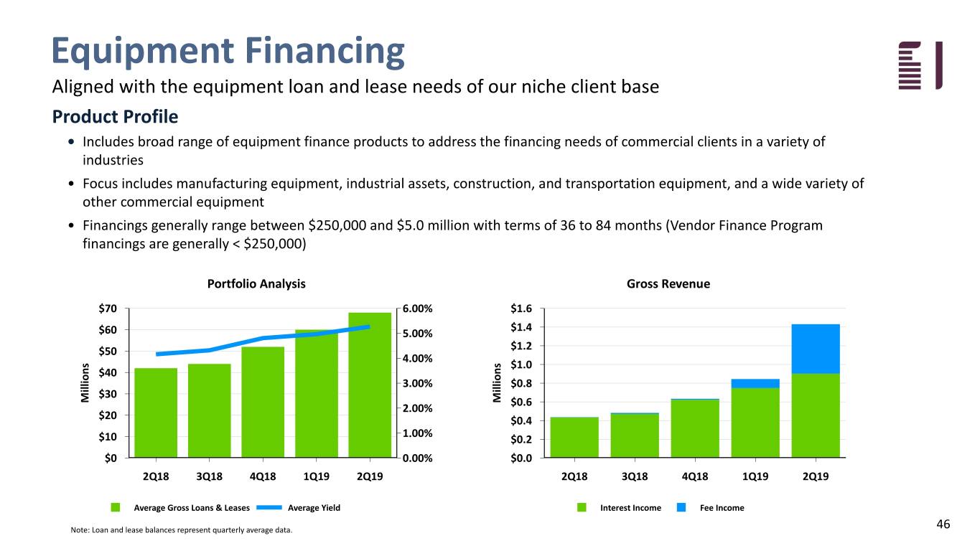980x551 pixels.
Task: Click the footnote about quarterly average data
Action: click(x=182, y=531)
